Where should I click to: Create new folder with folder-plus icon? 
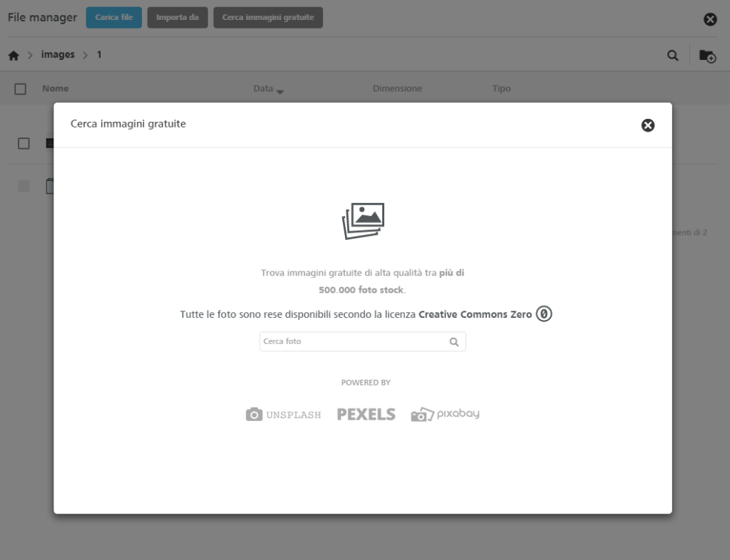click(707, 56)
